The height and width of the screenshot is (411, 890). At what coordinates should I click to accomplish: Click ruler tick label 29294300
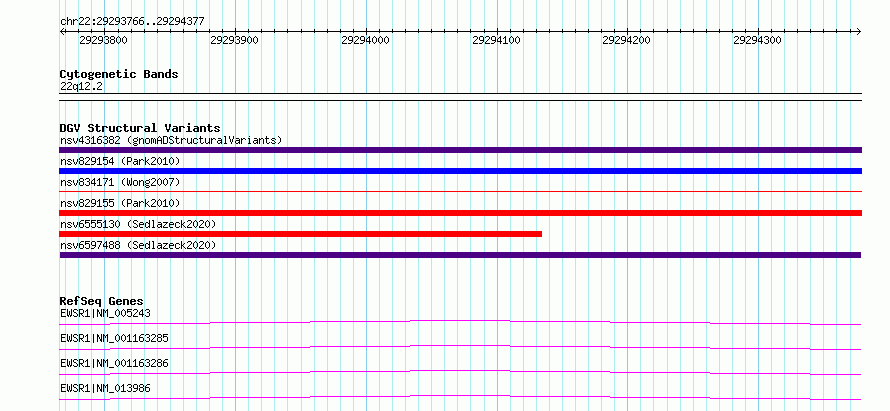click(x=758, y=40)
